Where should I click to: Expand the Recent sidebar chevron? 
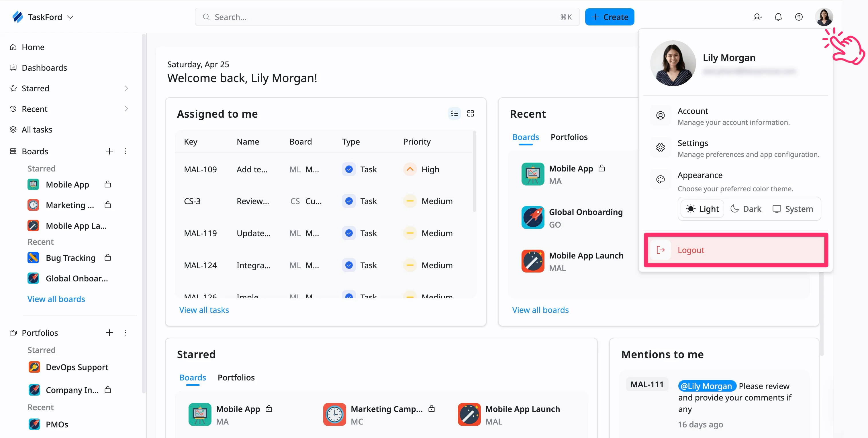[x=126, y=109]
